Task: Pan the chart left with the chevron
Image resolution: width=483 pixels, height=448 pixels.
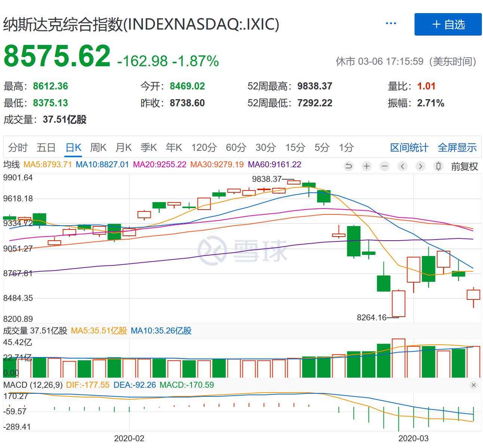Action: (x=403, y=166)
